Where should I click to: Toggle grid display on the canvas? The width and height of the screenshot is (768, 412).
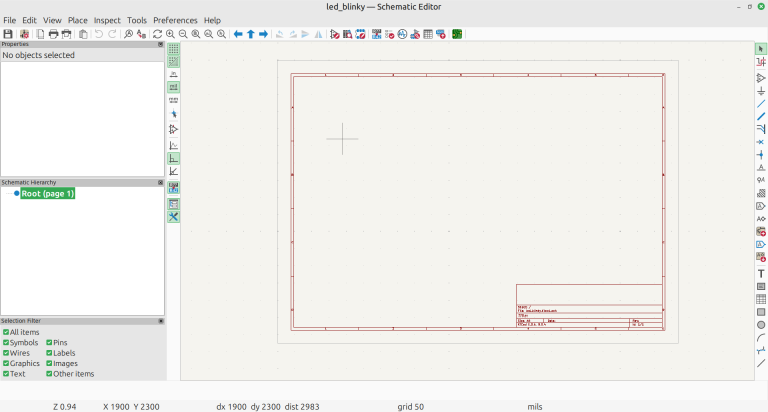[173, 48]
